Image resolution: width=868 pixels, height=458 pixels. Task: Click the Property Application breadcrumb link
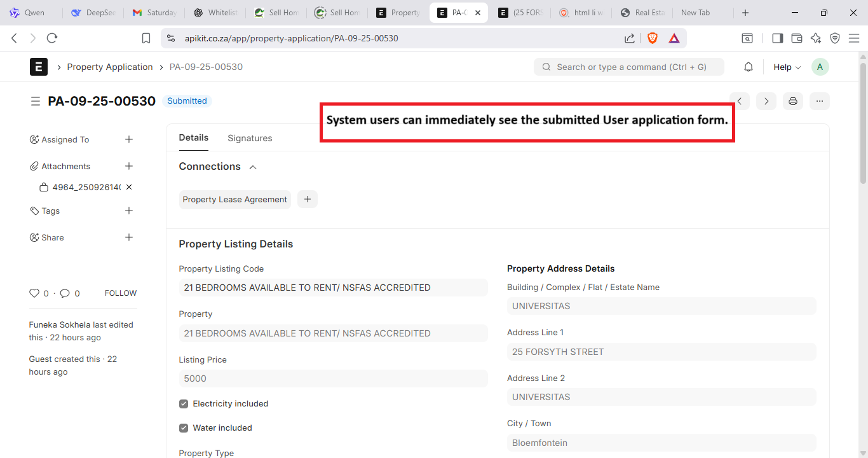pos(110,67)
